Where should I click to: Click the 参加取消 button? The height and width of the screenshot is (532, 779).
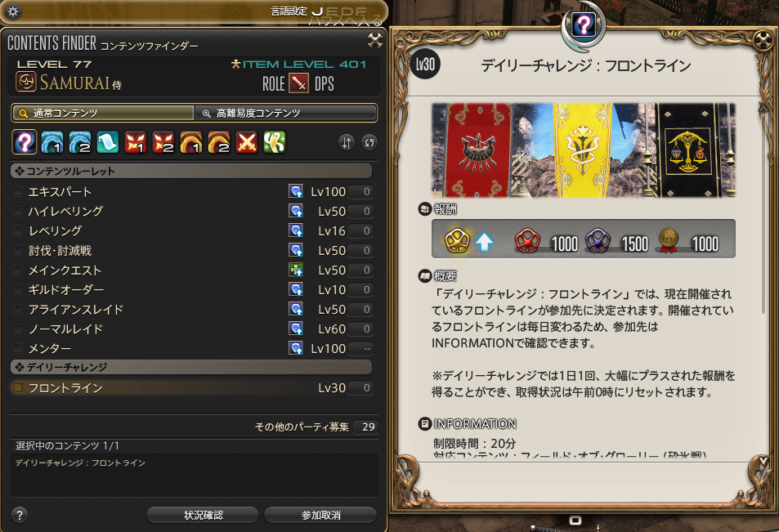pyautogui.click(x=320, y=515)
